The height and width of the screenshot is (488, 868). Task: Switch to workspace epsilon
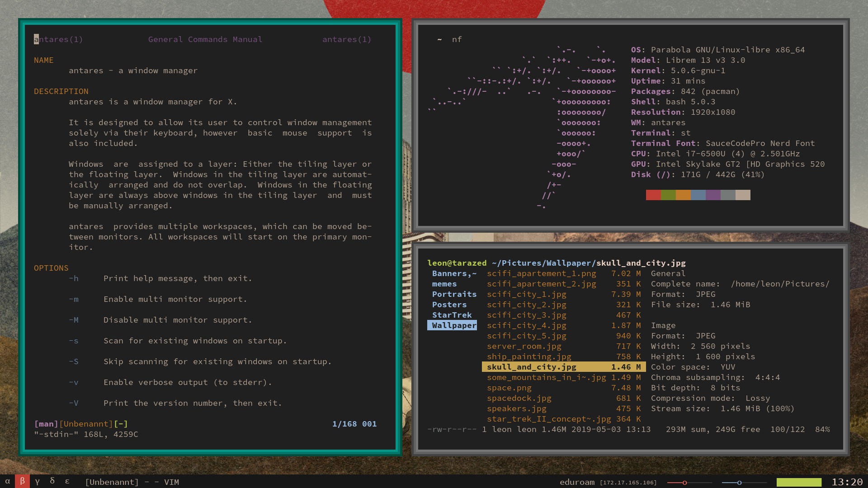(x=67, y=481)
